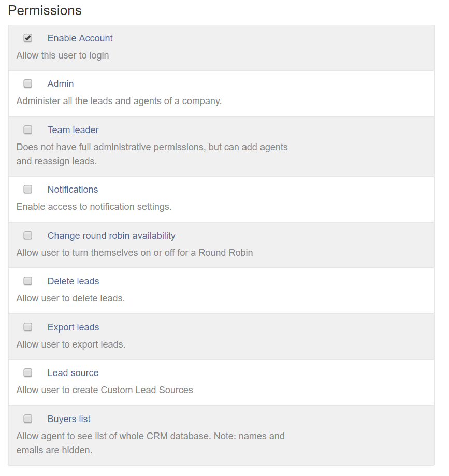Uncheck the Enable Account checkbox
This screenshot has height=476, width=449.
(x=28, y=38)
